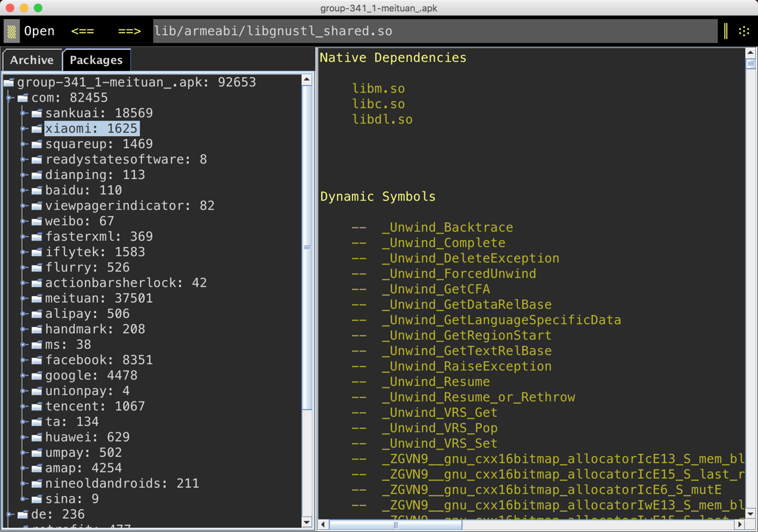
Task: Click the right pane horizontal scrollbar thumb
Action: click(396, 524)
